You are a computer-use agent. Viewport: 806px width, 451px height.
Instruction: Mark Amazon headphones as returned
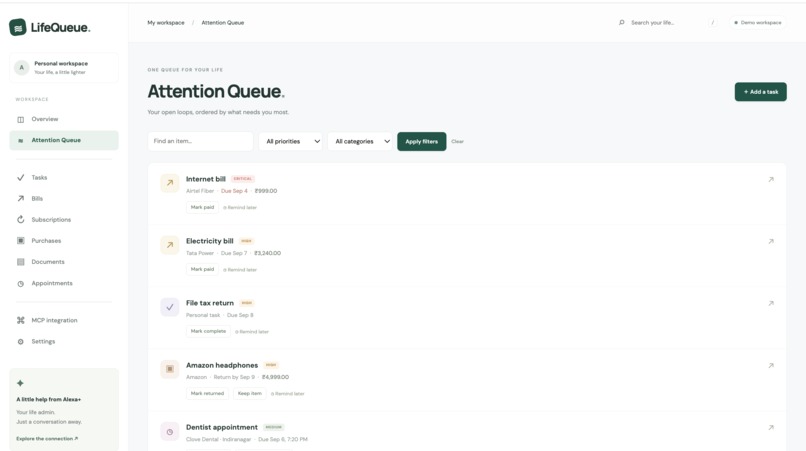coord(207,393)
